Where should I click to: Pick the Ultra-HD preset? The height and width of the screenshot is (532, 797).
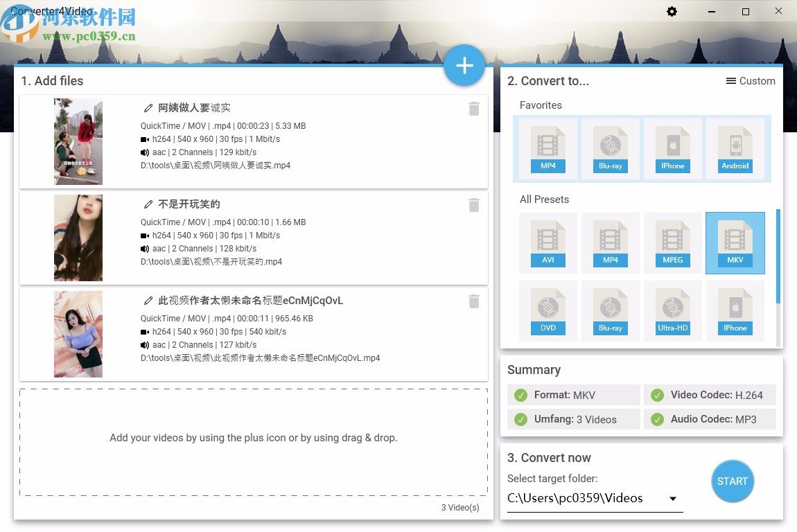[672, 310]
